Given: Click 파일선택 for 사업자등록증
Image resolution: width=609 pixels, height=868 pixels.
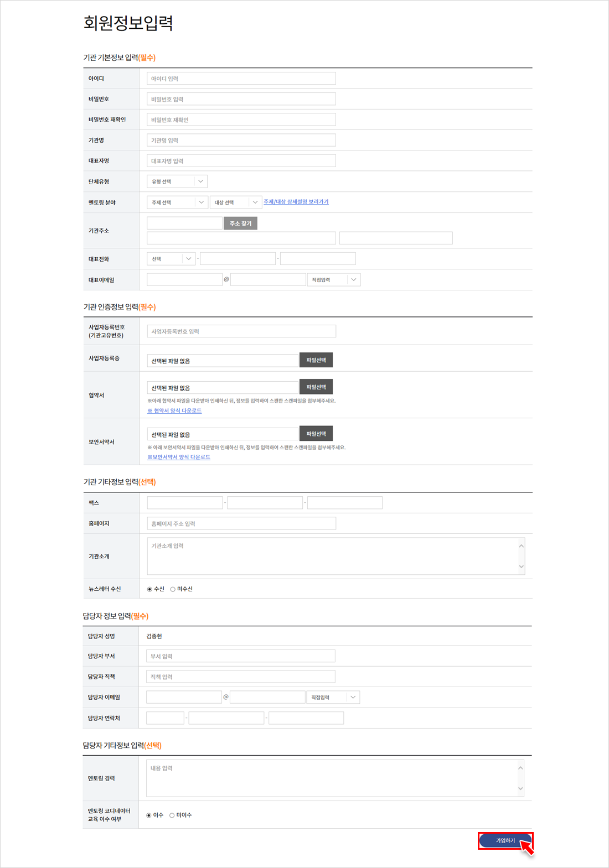Looking at the screenshot, I should pyautogui.click(x=316, y=360).
